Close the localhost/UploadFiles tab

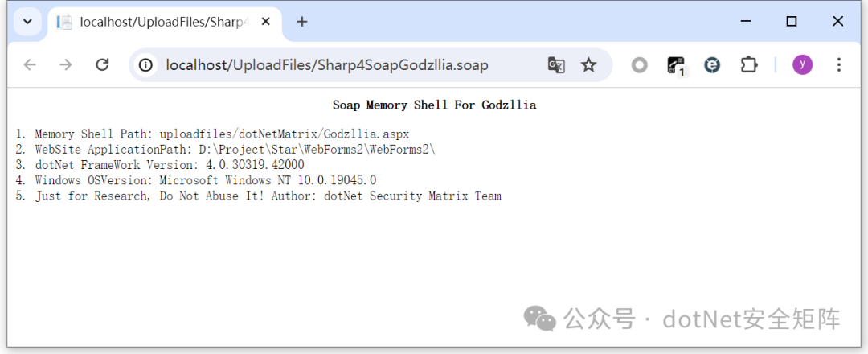pyautogui.click(x=265, y=22)
